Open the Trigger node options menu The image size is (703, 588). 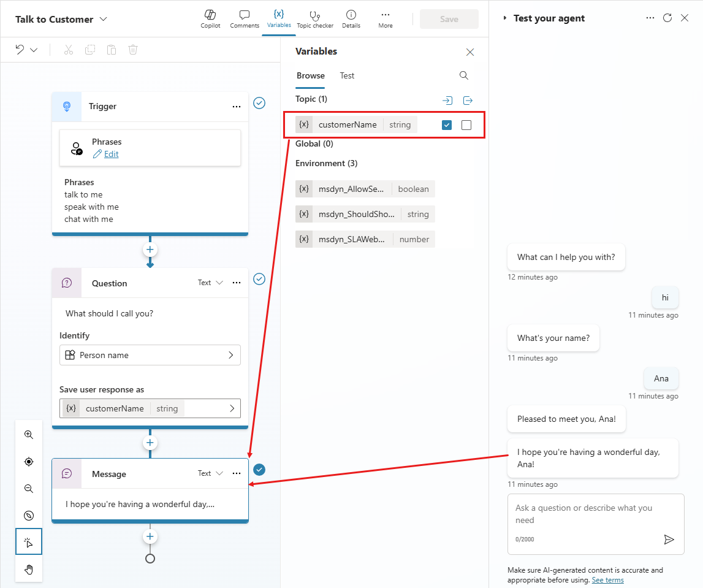coord(237,107)
